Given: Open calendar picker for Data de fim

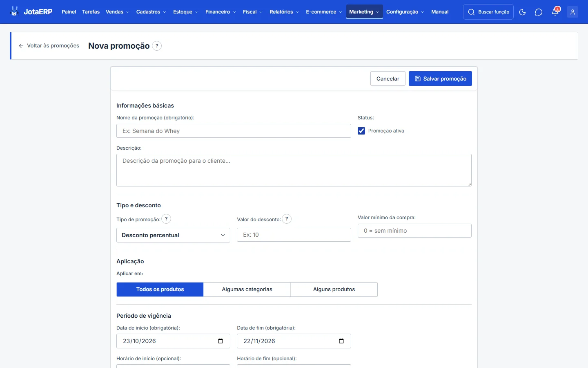Looking at the screenshot, I should tap(341, 341).
